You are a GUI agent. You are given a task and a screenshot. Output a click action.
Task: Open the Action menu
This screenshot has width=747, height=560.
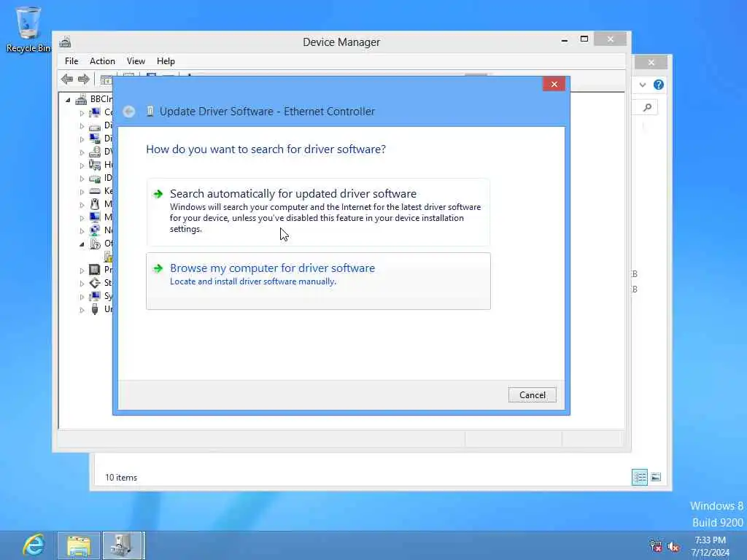click(102, 61)
